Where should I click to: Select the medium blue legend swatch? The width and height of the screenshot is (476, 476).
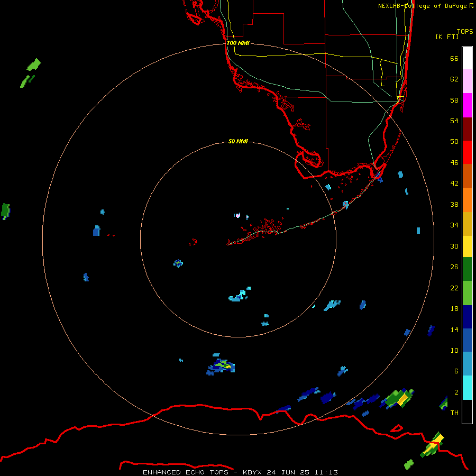coord(467,340)
